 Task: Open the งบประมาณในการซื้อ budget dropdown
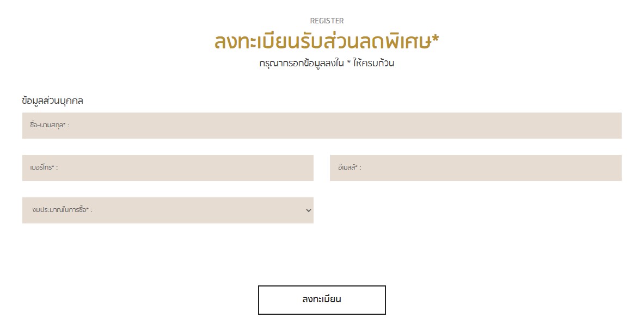(168, 210)
